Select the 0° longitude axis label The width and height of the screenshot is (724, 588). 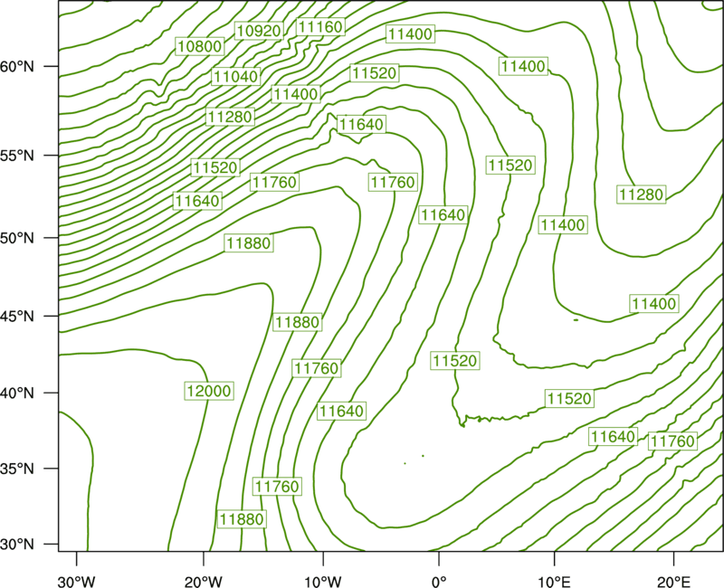tap(439, 582)
